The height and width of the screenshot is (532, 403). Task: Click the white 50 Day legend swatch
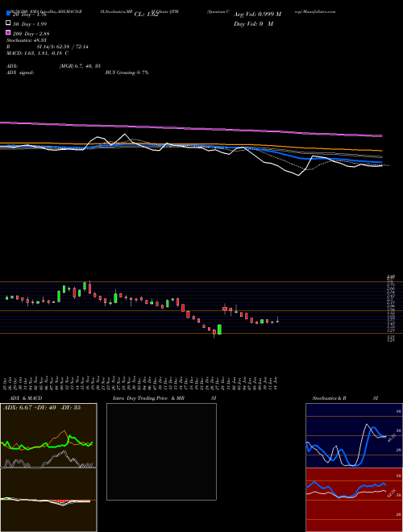(8, 23)
